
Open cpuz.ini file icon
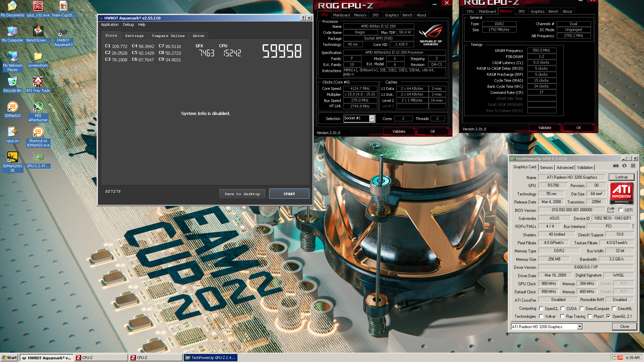point(12,135)
